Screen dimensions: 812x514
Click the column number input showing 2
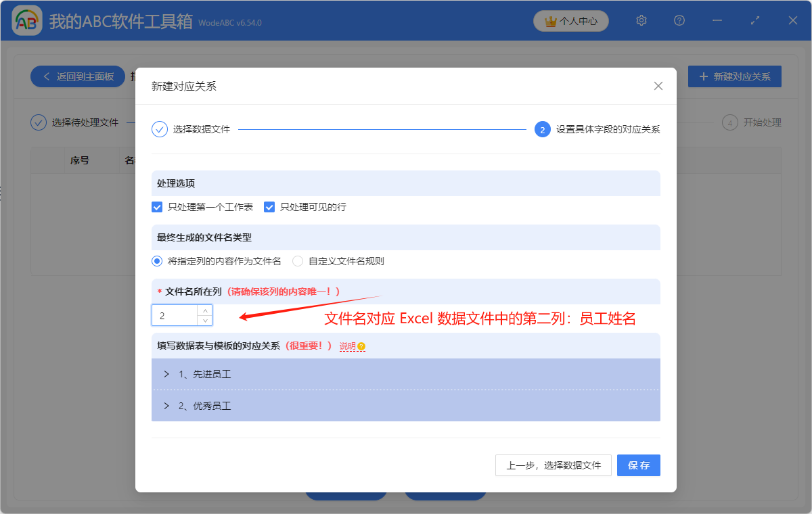click(175, 315)
